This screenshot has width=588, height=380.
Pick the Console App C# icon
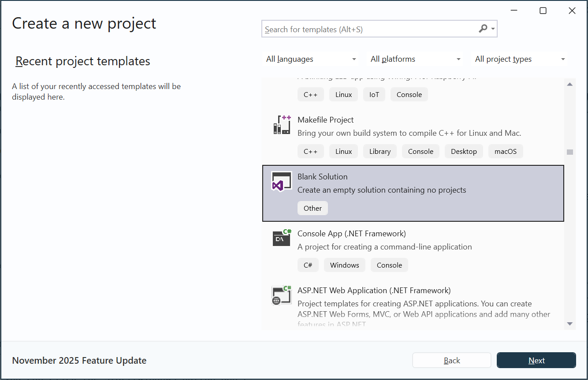click(x=282, y=238)
